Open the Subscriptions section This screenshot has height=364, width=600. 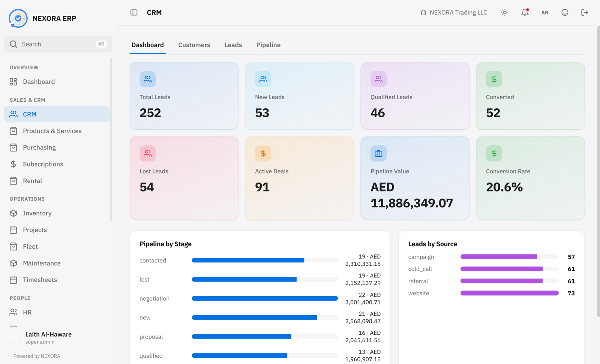pos(57,164)
